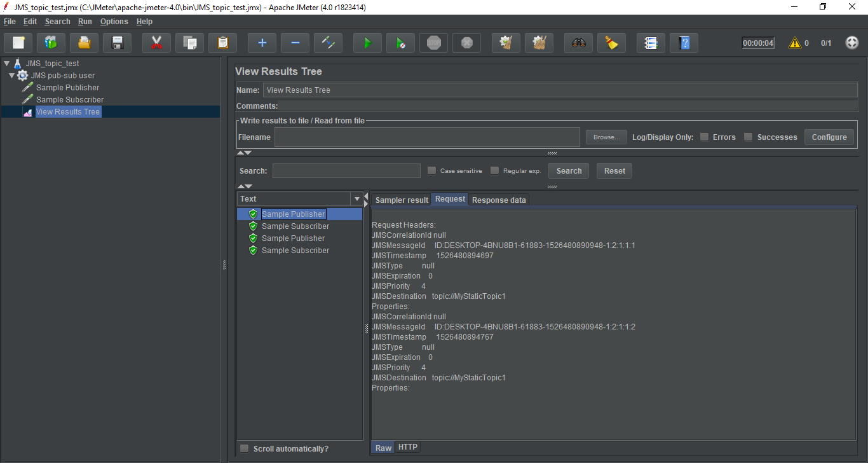Click the Configure button
The height and width of the screenshot is (463, 868).
pyautogui.click(x=829, y=137)
